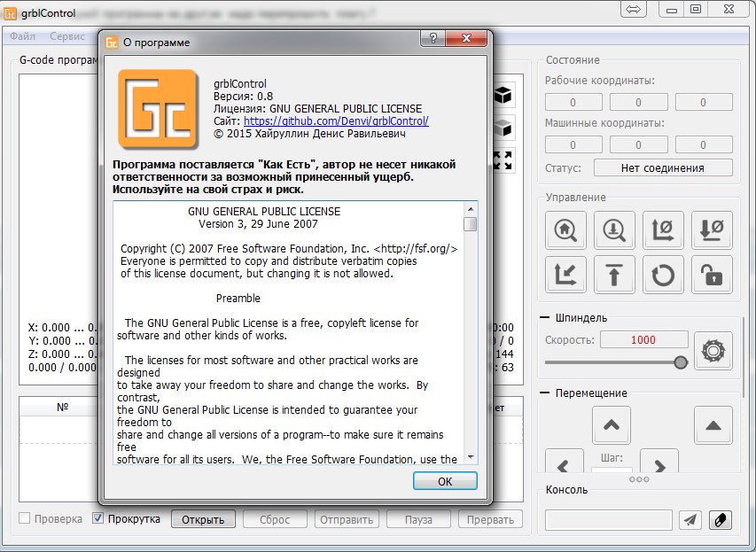The width and height of the screenshot is (756, 552).
Task: Click the Пауза button
Action: (x=418, y=520)
